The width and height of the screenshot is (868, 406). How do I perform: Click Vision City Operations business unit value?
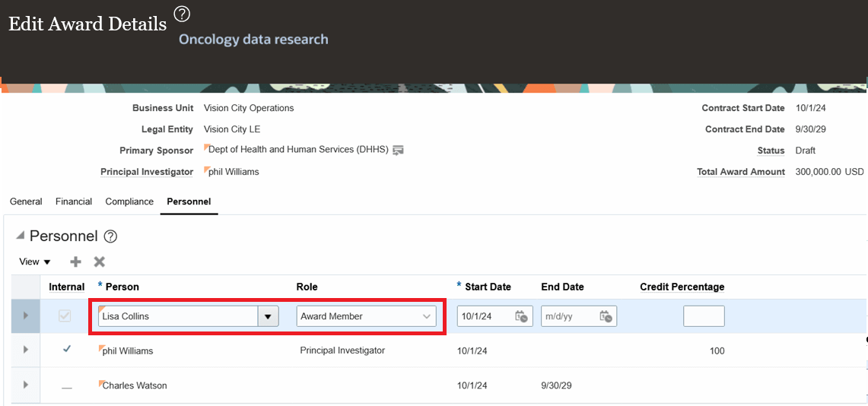[x=249, y=108]
